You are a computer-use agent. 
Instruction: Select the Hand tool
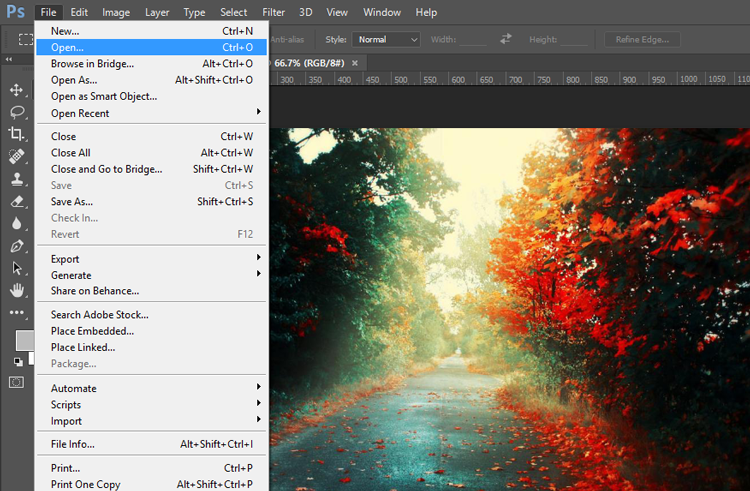(17, 290)
